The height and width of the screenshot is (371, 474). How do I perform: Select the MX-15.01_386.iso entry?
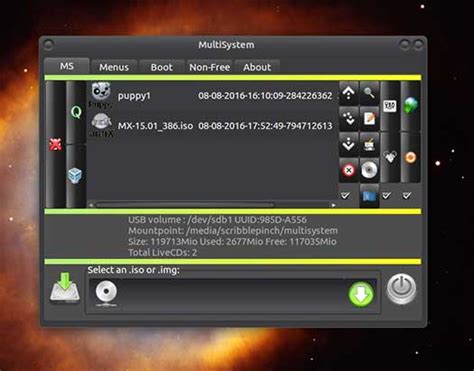click(x=212, y=126)
